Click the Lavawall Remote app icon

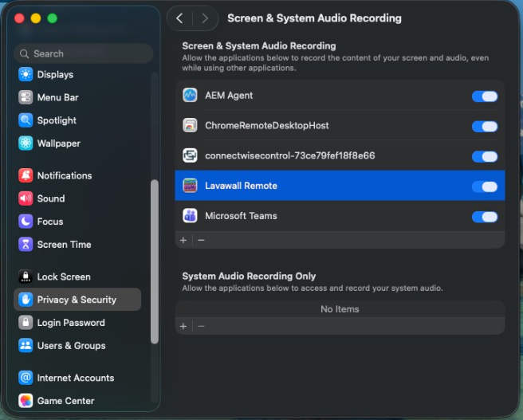(x=190, y=186)
